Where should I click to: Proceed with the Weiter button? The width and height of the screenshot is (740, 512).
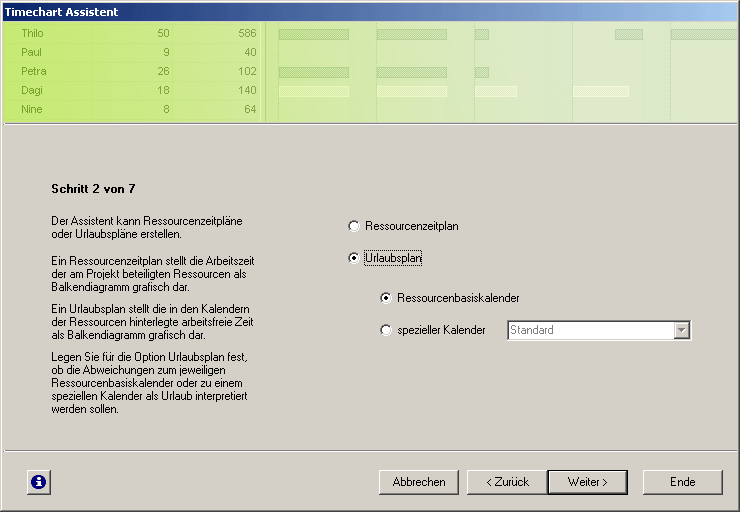coord(587,482)
